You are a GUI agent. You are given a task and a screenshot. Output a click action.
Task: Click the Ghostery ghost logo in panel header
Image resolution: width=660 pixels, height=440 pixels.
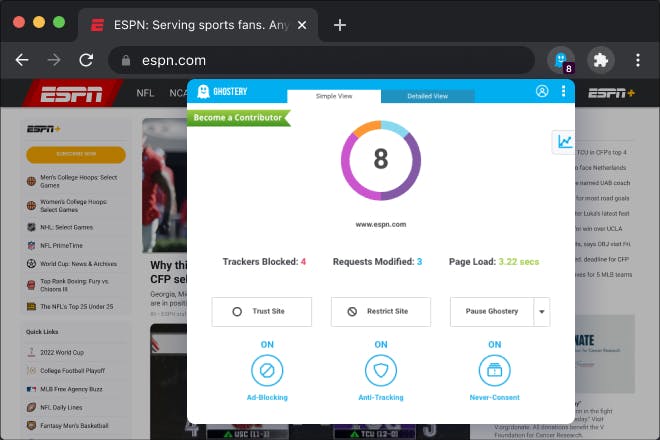tap(204, 91)
